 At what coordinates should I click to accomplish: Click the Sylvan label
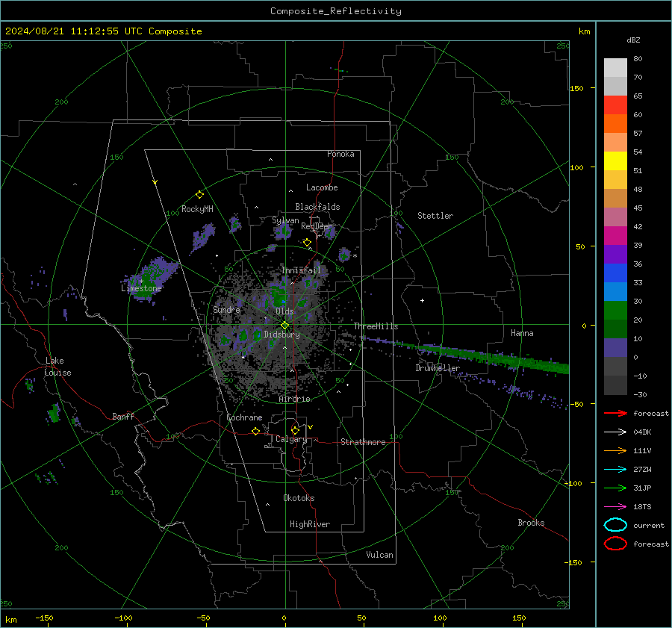click(285, 220)
